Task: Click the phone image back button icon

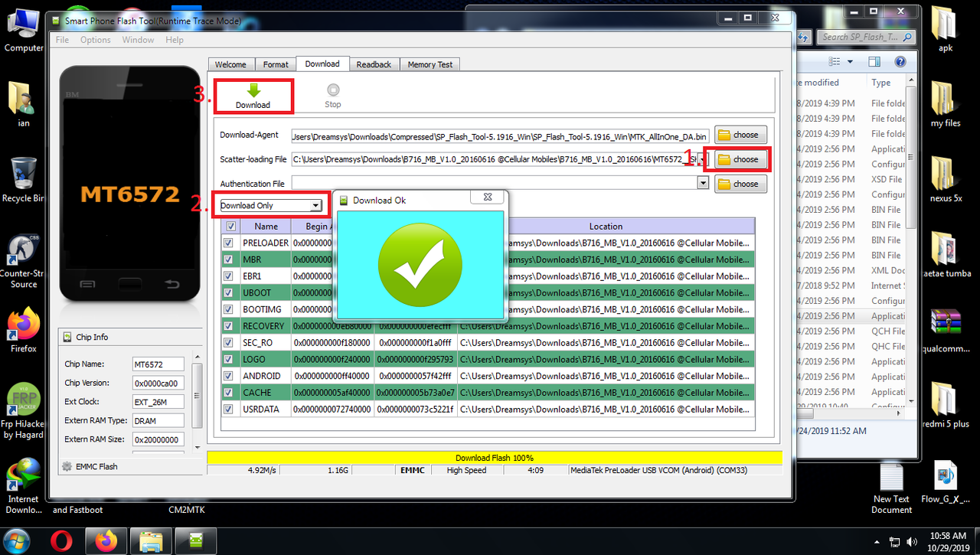Action: (x=171, y=285)
